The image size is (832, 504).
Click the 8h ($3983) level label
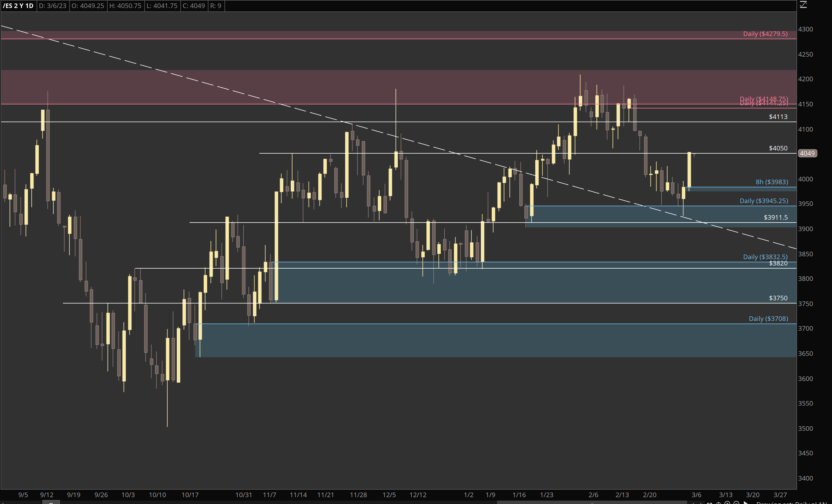point(772,182)
